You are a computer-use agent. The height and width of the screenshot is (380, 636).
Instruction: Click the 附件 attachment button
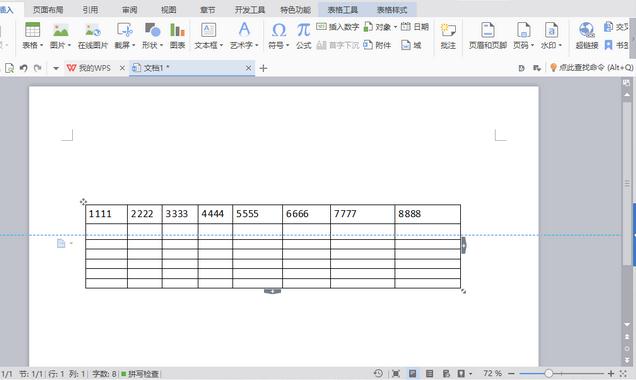tap(377, 45)
